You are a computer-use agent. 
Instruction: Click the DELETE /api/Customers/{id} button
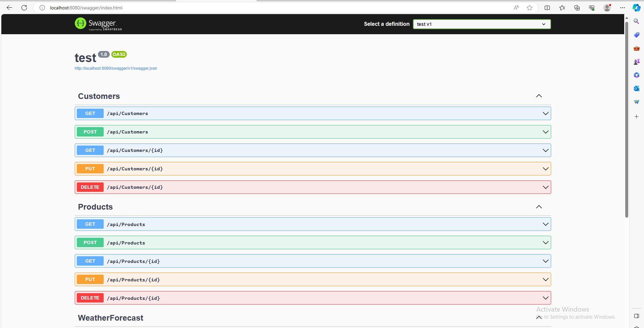pos(90,187)
